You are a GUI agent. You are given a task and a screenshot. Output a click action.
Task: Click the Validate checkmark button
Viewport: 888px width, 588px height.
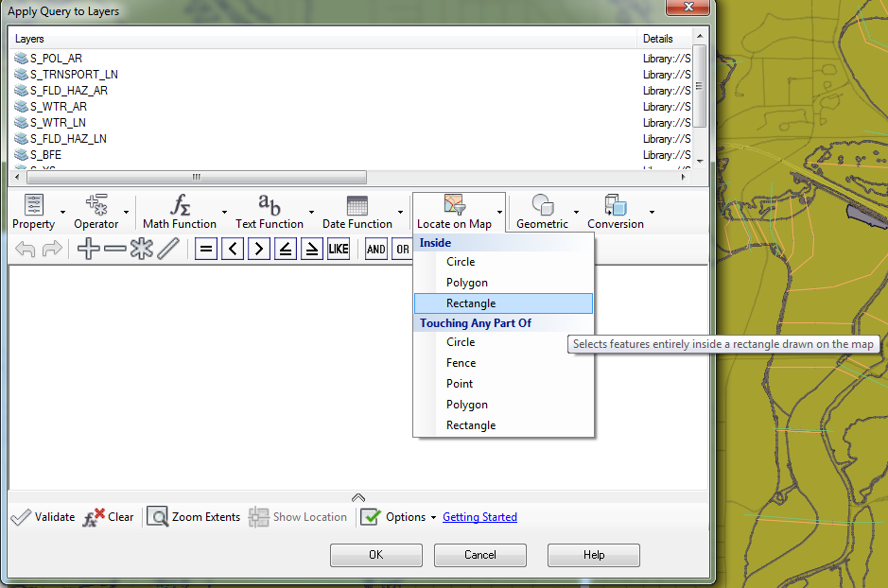point(44,517)
